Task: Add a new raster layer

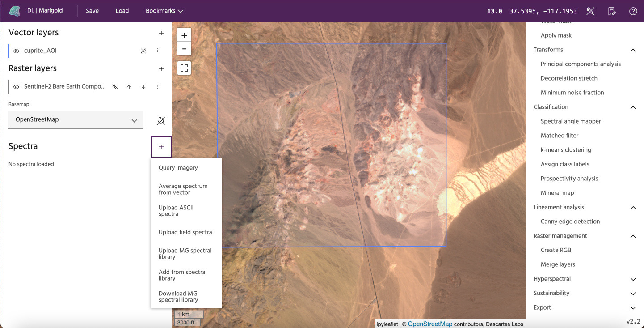Action: (x=161, y=69)
